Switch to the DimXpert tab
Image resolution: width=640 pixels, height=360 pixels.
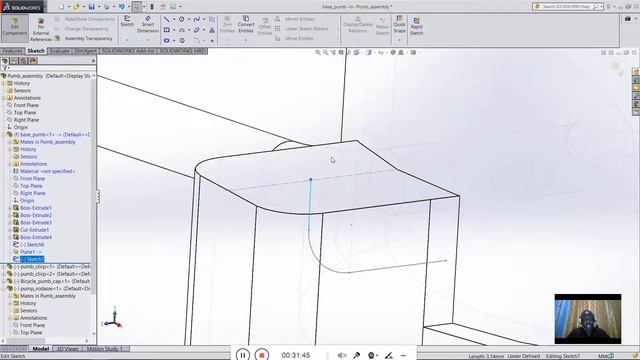coord(85,51)
